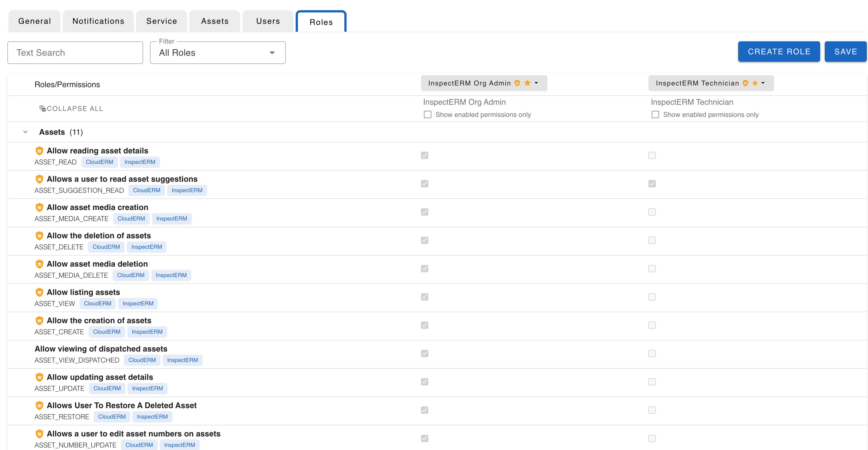This screenshot has width=868, height=450.
Task: Click the ASSET_SUGGESTION_READ permission code
Action: point(79,190)
